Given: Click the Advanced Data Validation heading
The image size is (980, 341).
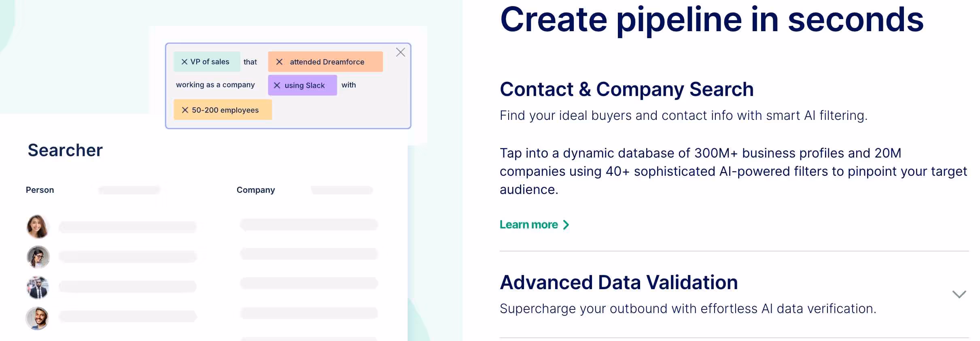Looking at the screenshot, I should (619, 282).
